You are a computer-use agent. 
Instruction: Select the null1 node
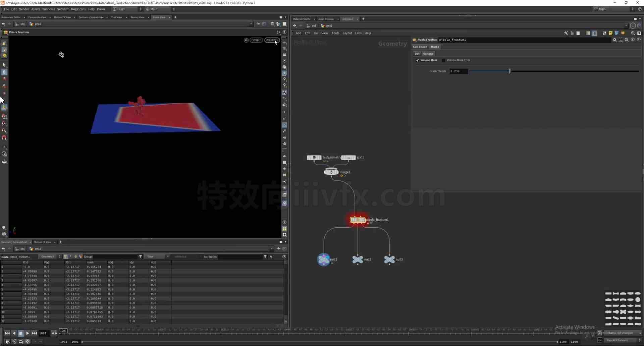pyautogui.click(x=324, y=259)
